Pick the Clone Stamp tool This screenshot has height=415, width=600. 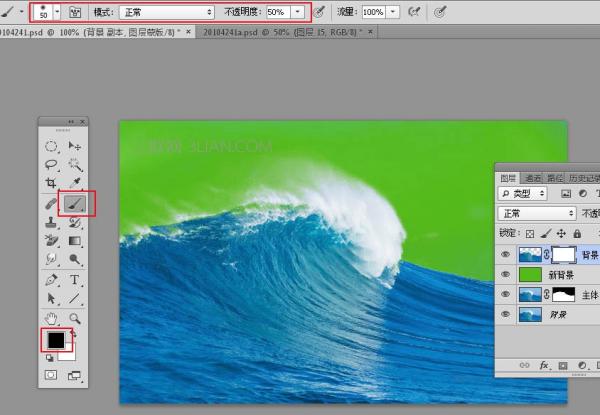point(51,222)
